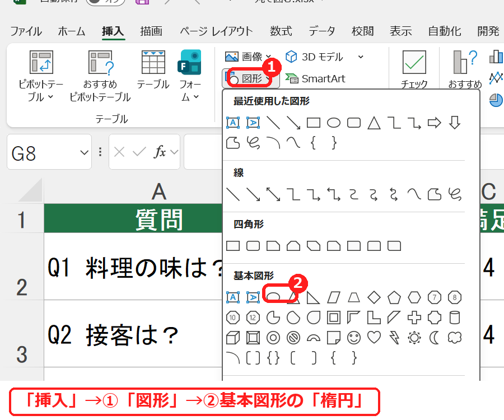Open the 自動化 tab
This screenshot has height=420, width=504.
pos(445,31)
